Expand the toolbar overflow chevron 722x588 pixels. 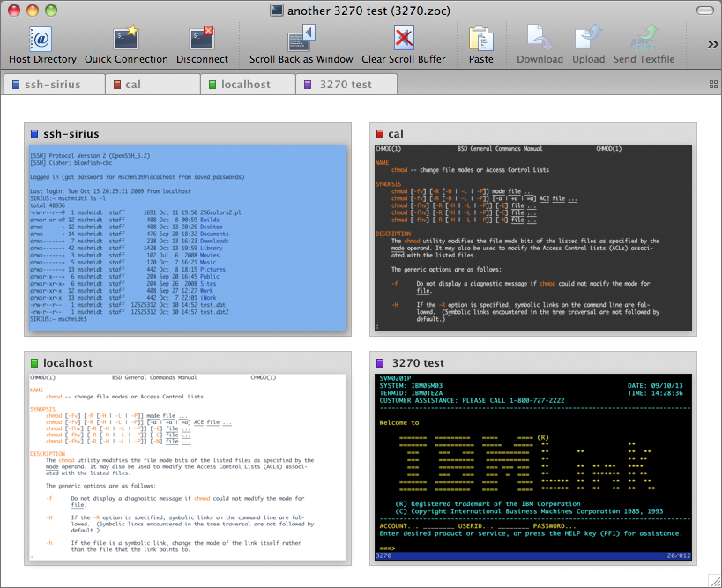tap(711, 44)
